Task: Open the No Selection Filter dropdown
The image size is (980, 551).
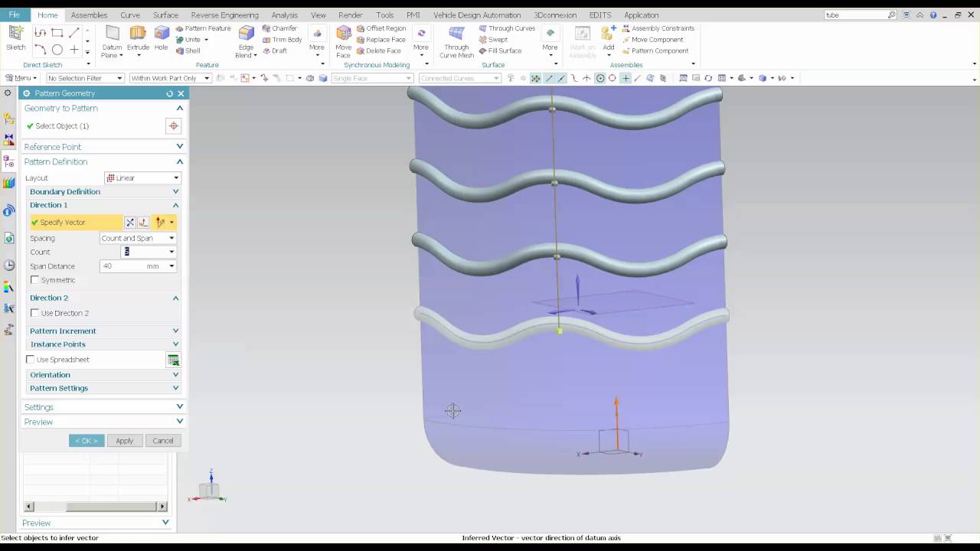Action: [x=85, y=78]
